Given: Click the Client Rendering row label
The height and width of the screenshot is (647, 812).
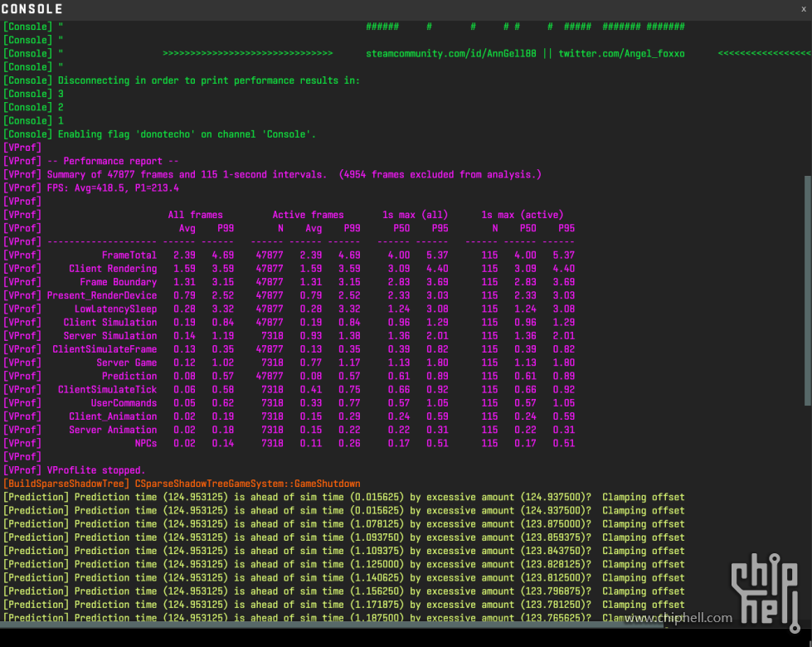Looking at the screenshot, I should tap(113, 269).
